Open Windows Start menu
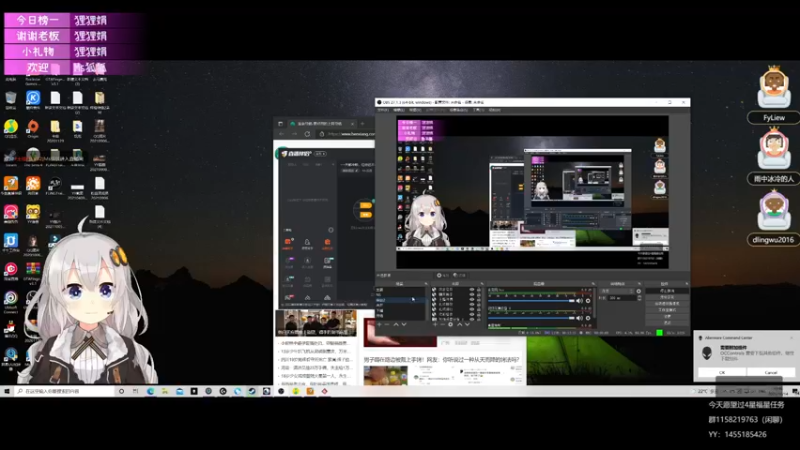 7,391
